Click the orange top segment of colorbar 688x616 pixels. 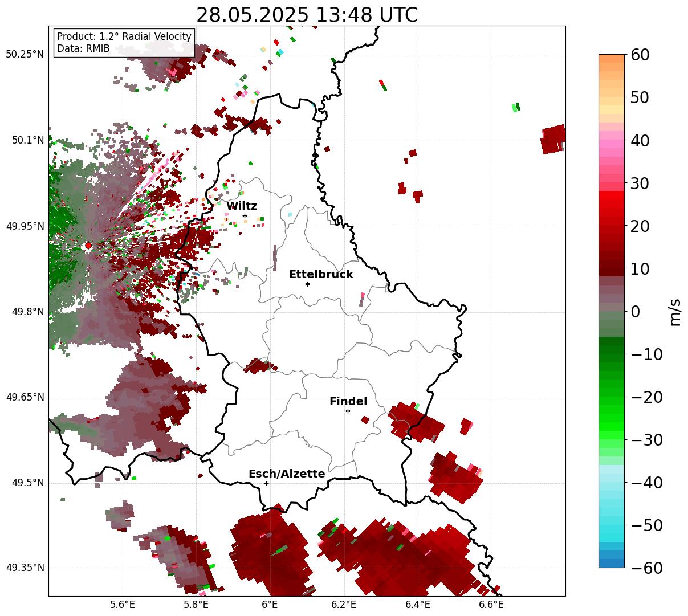point(612,59)
